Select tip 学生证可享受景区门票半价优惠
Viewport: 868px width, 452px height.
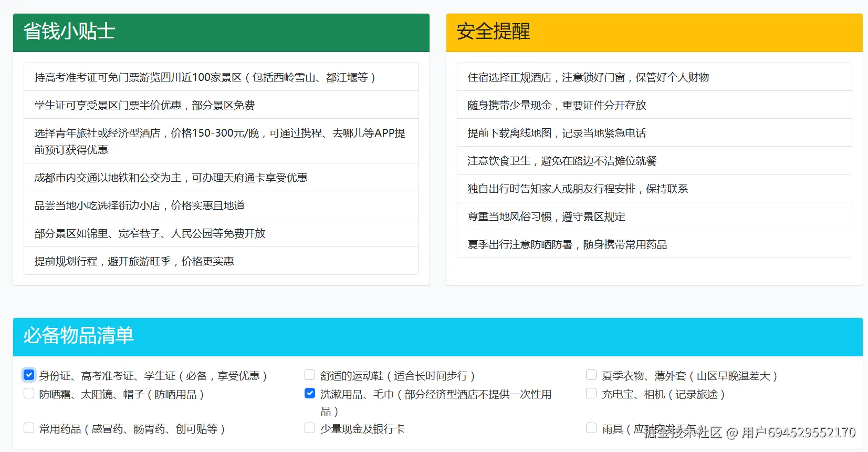(x=221, y=105)
